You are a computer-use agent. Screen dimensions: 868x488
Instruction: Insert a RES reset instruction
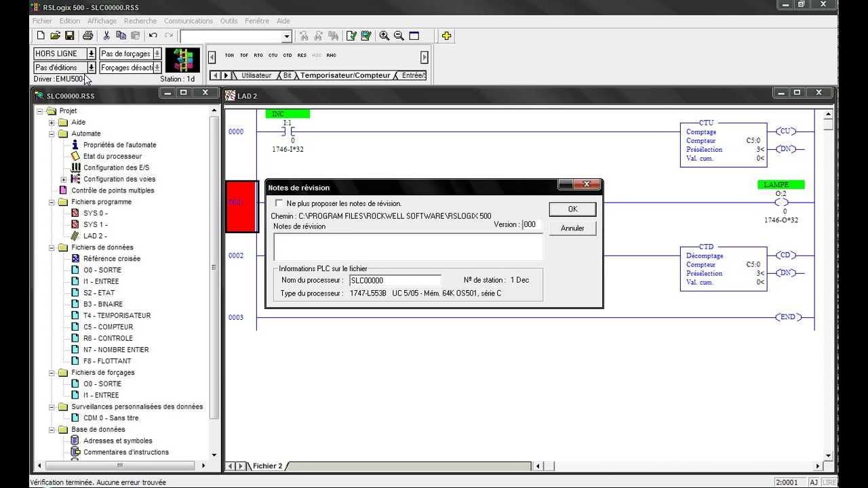302,56
